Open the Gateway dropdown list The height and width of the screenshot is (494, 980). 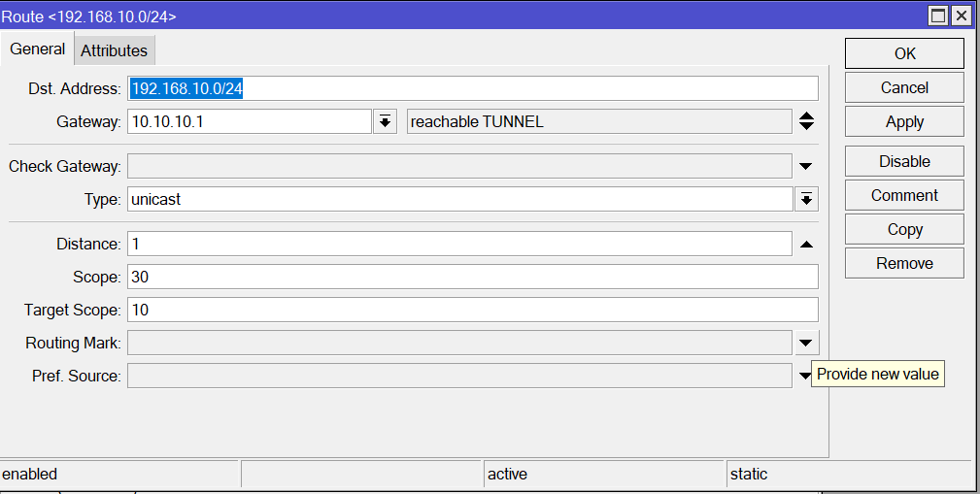tap(385, 121)
